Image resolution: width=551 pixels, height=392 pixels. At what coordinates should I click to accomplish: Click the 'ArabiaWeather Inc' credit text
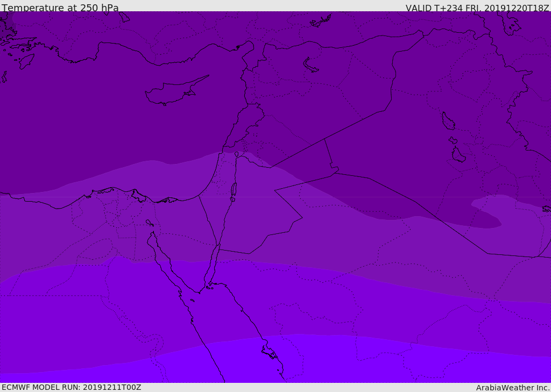pyautogui.click(x=513, y=388)
